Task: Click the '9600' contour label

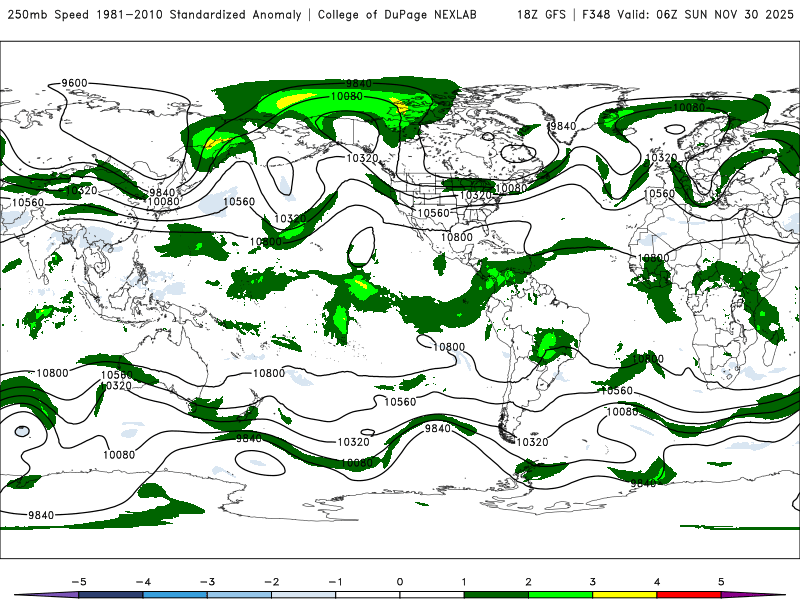Action: [x=74, y=83]
